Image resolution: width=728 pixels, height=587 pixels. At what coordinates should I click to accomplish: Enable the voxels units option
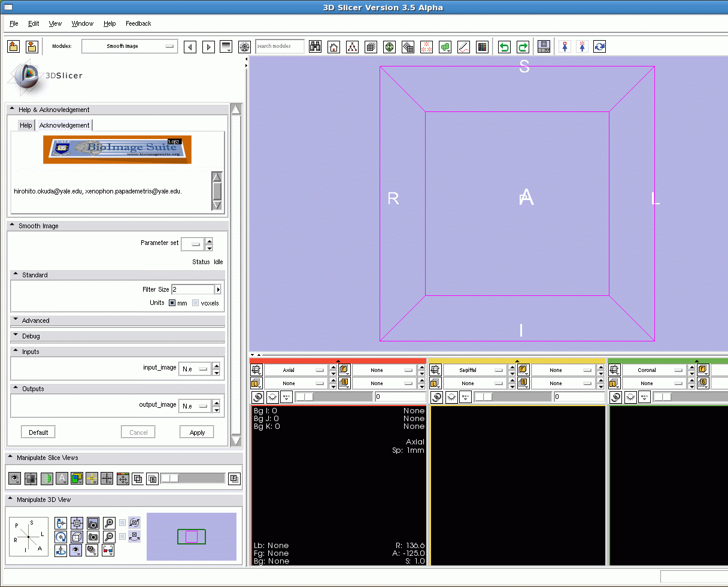pos(195,303)
